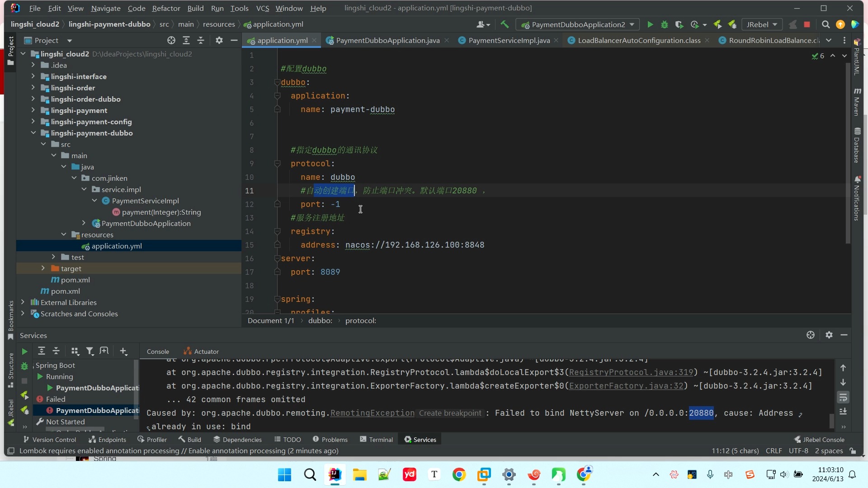Fold the dubbo: block at line 3

click(277, 82)
